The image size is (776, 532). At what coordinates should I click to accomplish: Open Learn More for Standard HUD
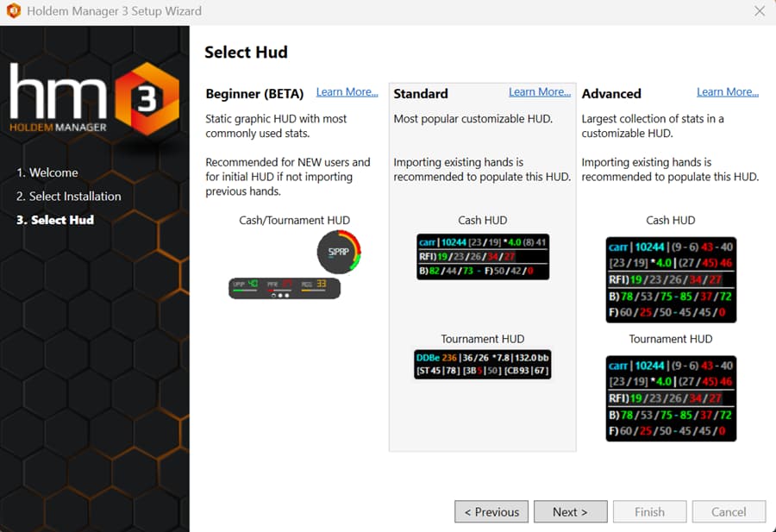[540, 91]
